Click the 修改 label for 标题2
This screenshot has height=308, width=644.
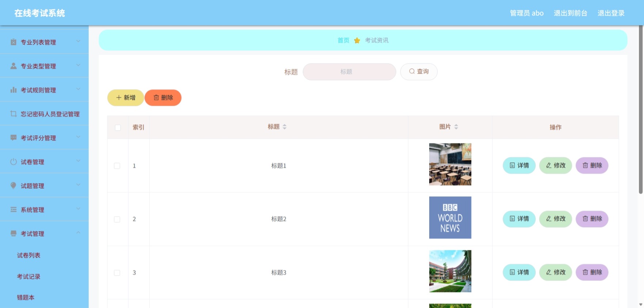[x=560, y=219]
